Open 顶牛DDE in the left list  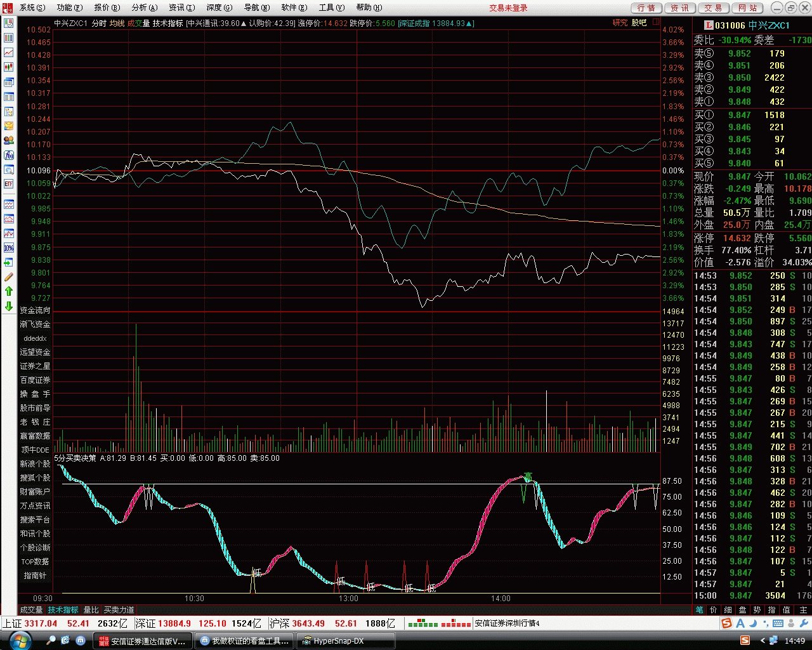[x=35, y=450]
